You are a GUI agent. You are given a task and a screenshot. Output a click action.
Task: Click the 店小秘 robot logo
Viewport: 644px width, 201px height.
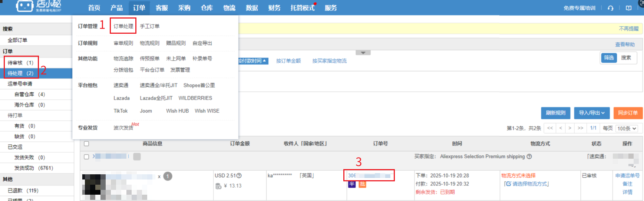click(x=25, y=6)
